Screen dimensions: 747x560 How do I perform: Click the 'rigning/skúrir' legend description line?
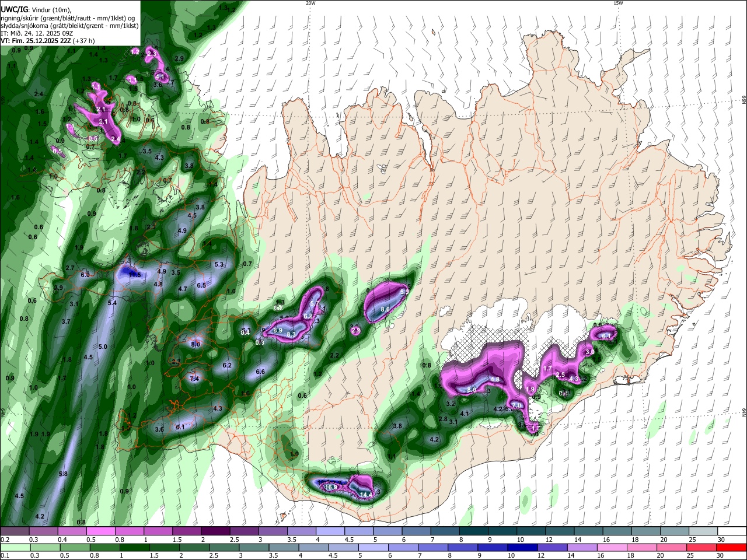(68, 19)
